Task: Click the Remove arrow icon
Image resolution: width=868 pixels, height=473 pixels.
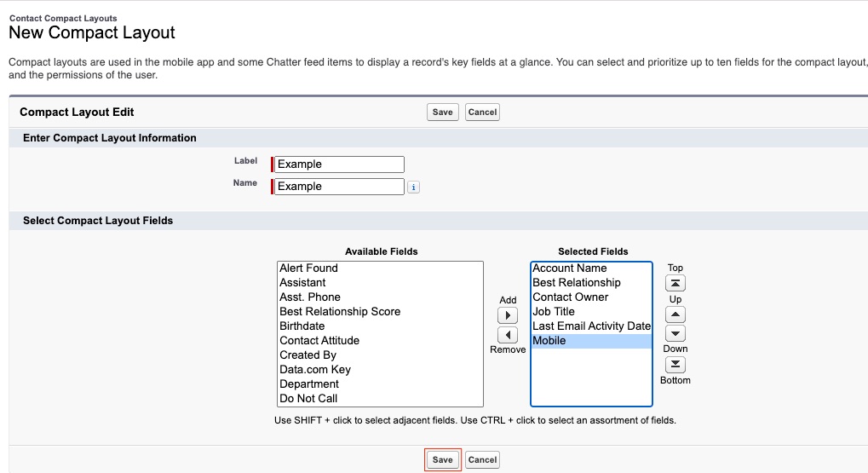Action: pyautogui.click(x=507, y=335)
